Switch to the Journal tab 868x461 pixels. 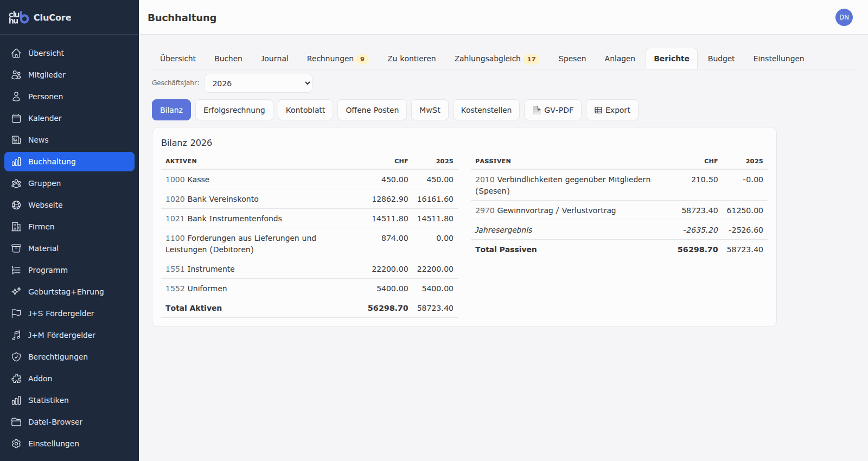point(275,59)
